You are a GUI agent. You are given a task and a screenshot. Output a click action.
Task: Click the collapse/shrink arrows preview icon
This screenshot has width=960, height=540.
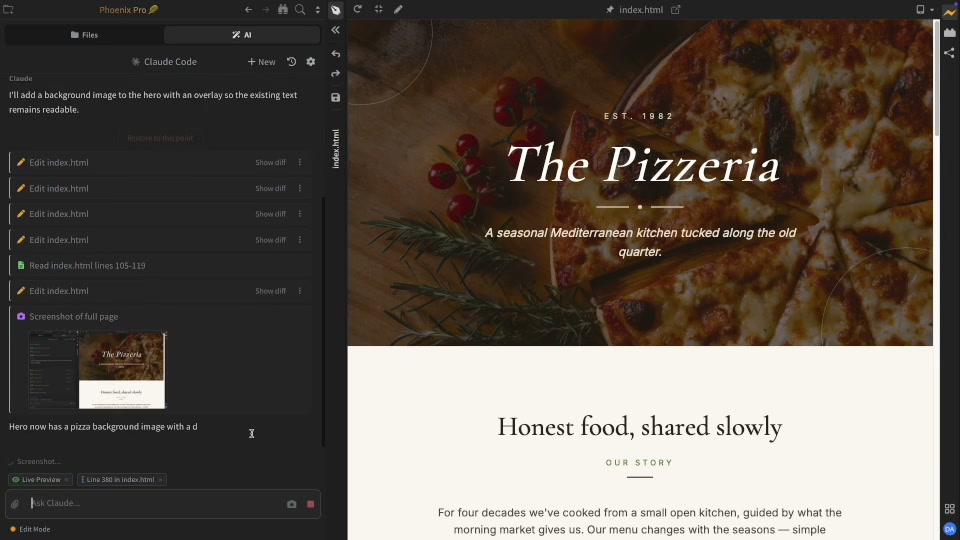[x=378, y=9]
